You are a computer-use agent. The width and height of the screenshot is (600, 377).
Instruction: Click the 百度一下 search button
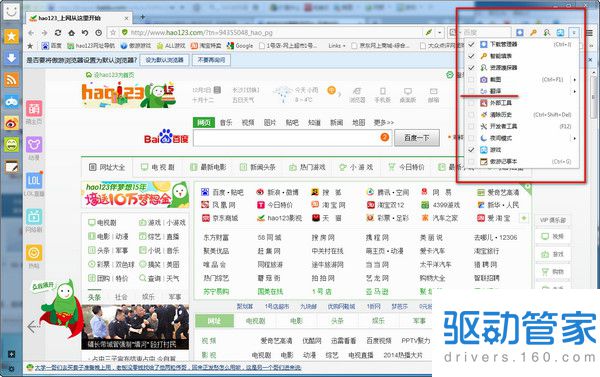(x=417, y=138)
